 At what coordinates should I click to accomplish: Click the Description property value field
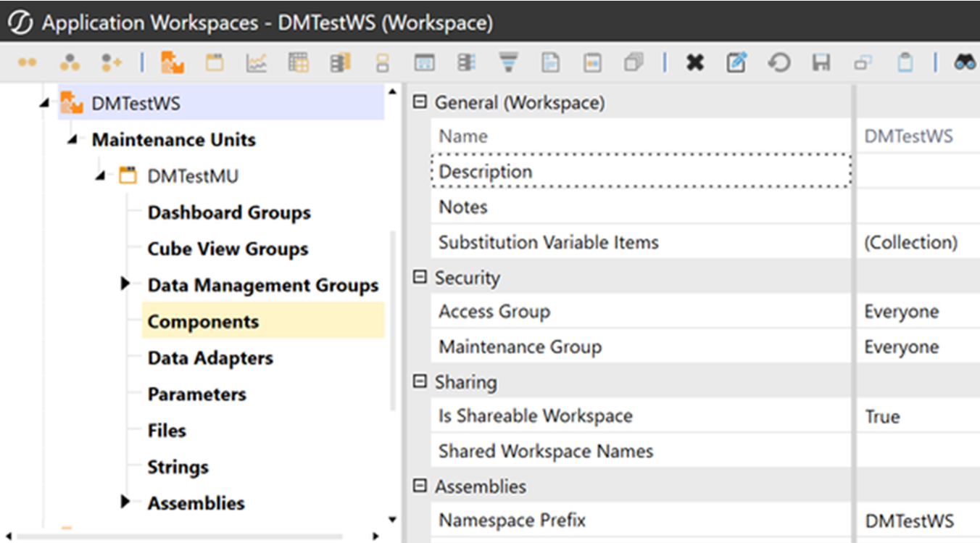(x=917, y=172)
